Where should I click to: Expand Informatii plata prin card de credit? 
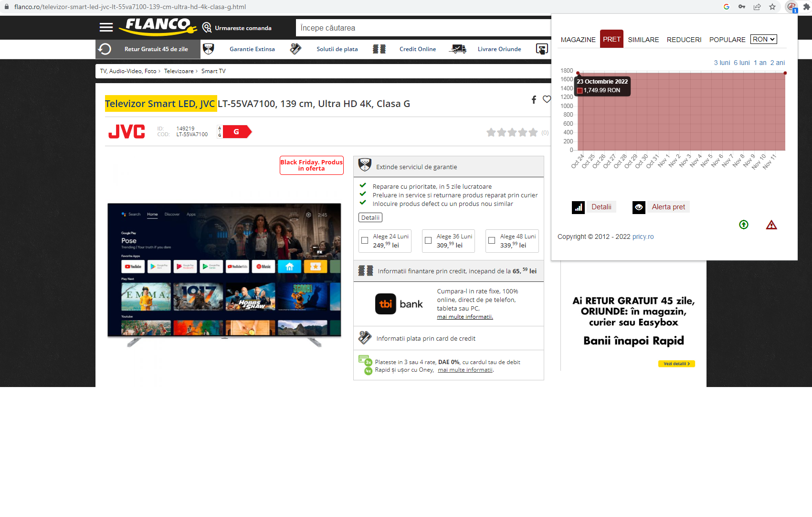[425, 338]
